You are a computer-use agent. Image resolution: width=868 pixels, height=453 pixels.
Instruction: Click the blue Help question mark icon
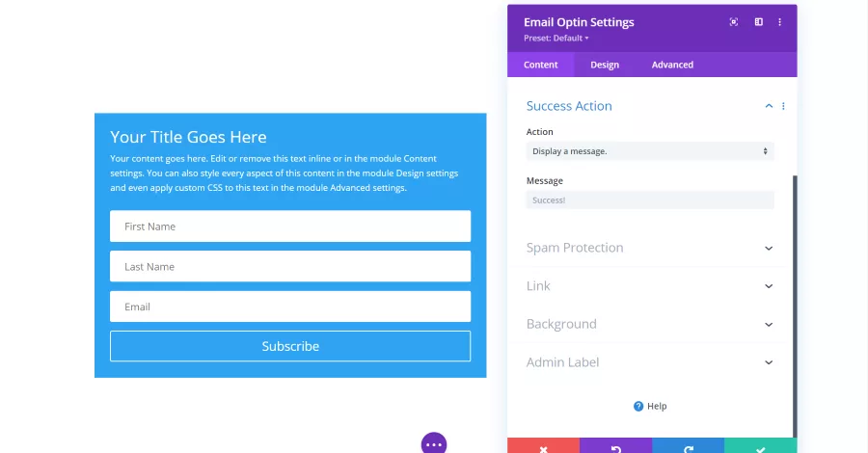click(x=638, y=406)
